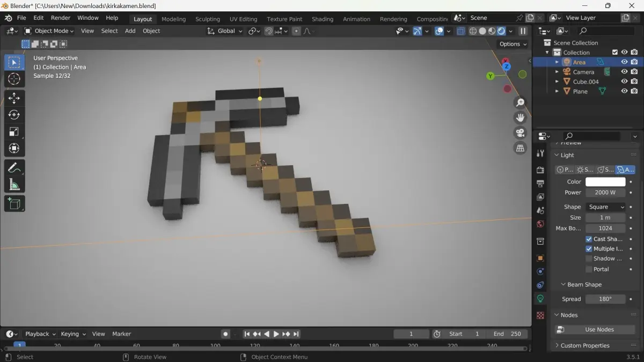
Task: Select the Select Box tool
Action: pyautogui.click(x=14, y=62)
